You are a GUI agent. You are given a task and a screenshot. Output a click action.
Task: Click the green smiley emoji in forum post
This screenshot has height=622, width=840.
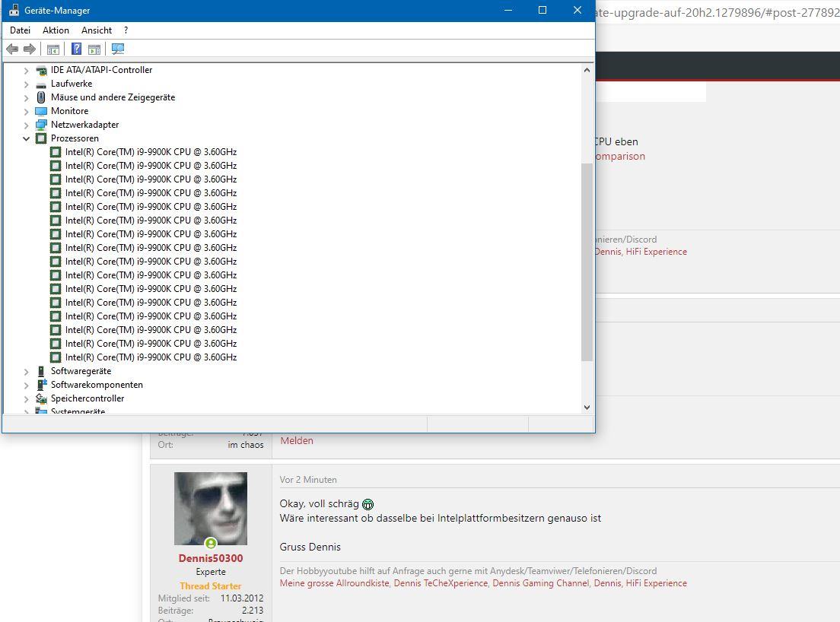368,504
